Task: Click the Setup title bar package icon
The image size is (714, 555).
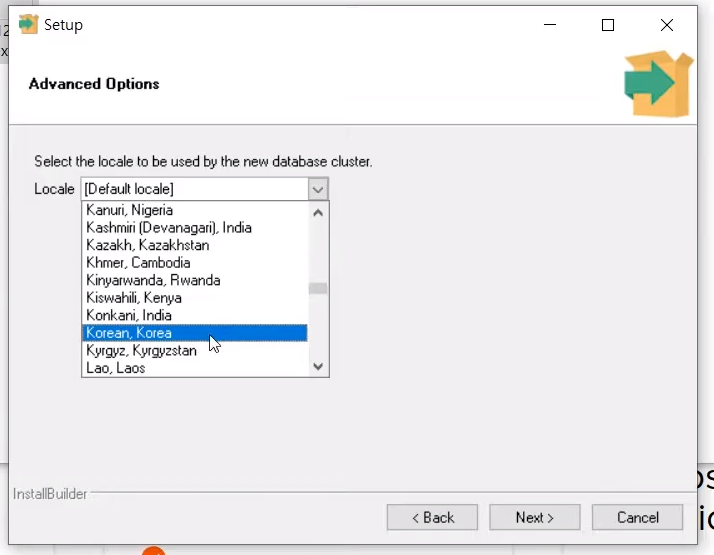Action: coord(28,24)
